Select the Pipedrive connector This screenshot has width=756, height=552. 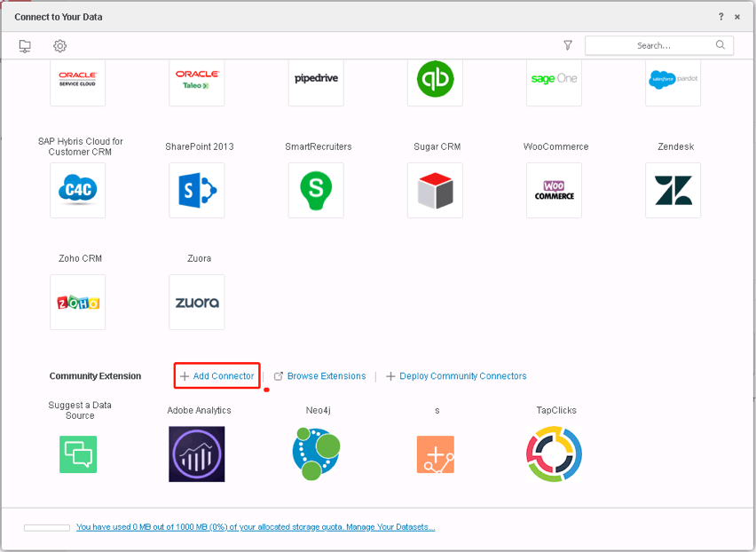(316, 79)
